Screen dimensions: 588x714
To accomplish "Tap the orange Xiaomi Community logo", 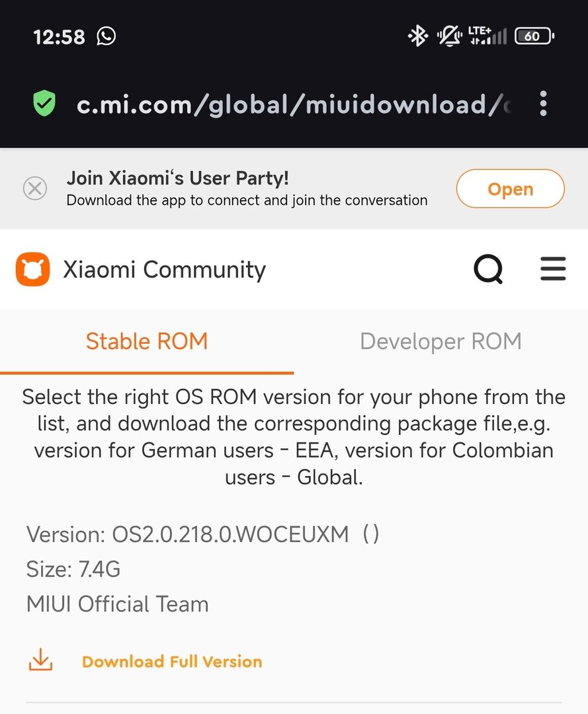I will [33, 270].
